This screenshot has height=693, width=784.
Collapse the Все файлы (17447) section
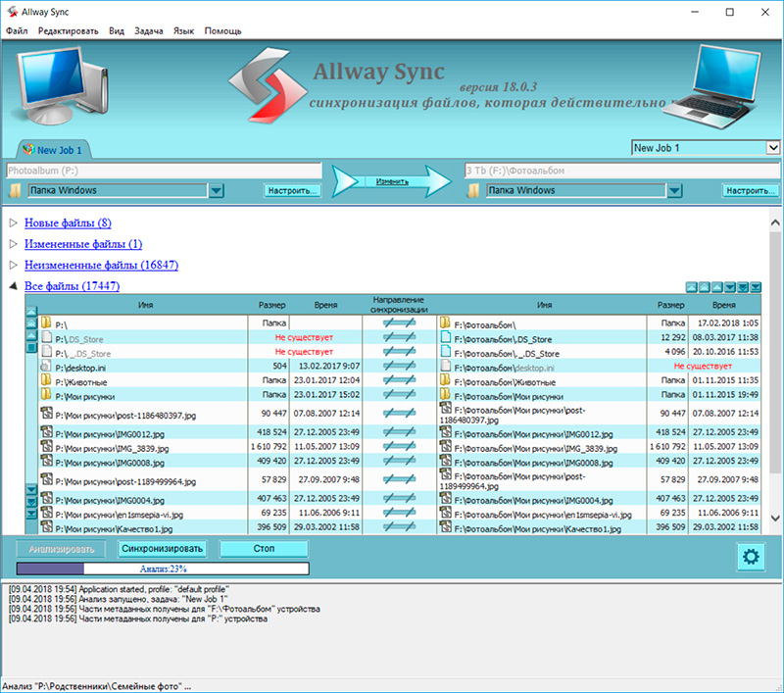[x=14, y=286]
